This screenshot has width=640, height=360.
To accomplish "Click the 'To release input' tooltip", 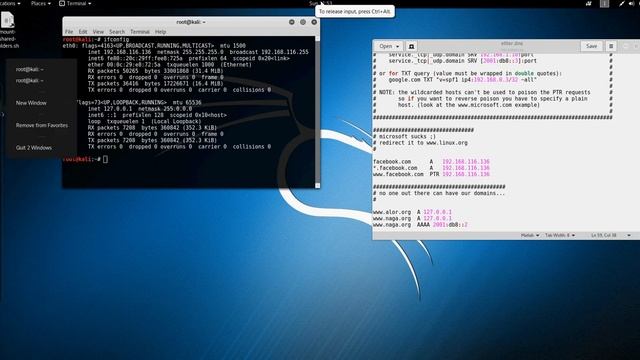I will [355, 11].
